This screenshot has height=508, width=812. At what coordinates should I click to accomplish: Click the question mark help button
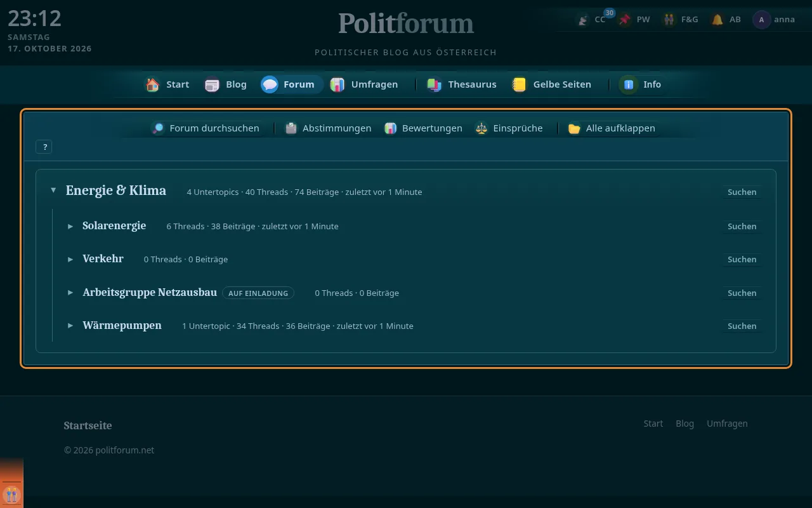click(x=44, y=147)
